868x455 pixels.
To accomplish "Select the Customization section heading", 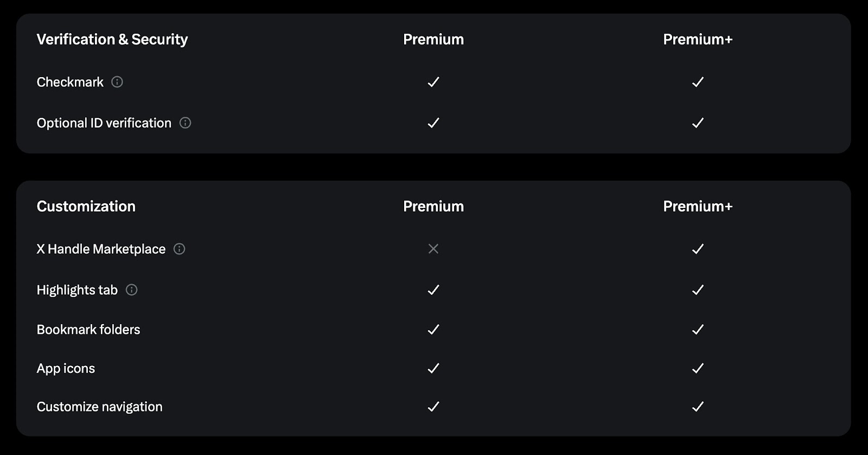I will tap(86, 206).
